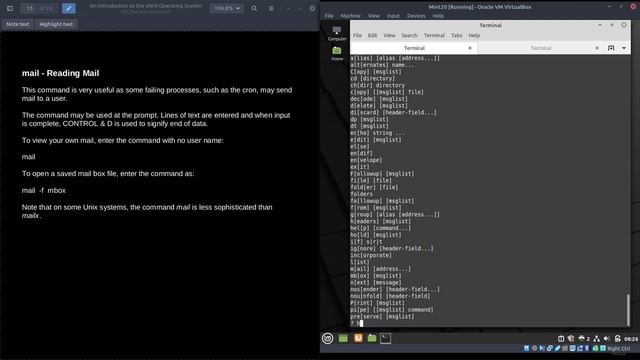Viewport: 640px width, 360px height.
Task: Click the Home folder desktop icon
Action: [337, 53]
